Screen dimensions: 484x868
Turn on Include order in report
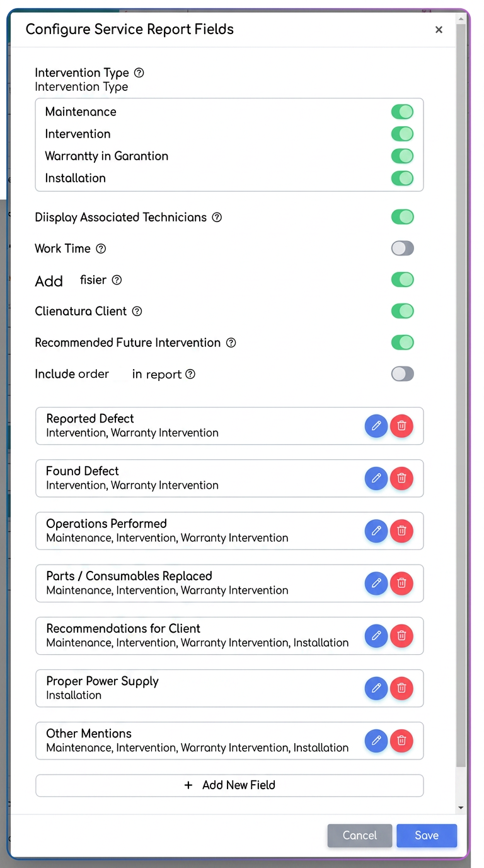coord(402,373)
